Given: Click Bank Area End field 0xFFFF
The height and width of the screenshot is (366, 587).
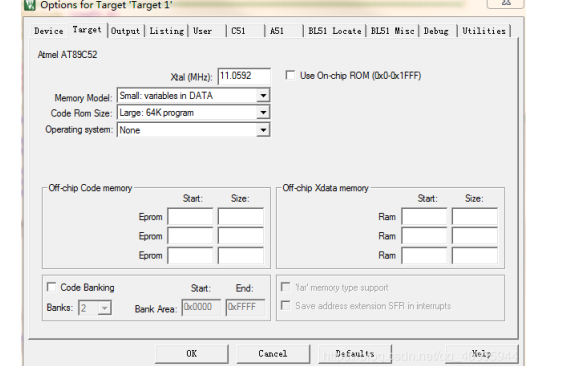Looking at the screenshot, I should (x=245, y=307).
